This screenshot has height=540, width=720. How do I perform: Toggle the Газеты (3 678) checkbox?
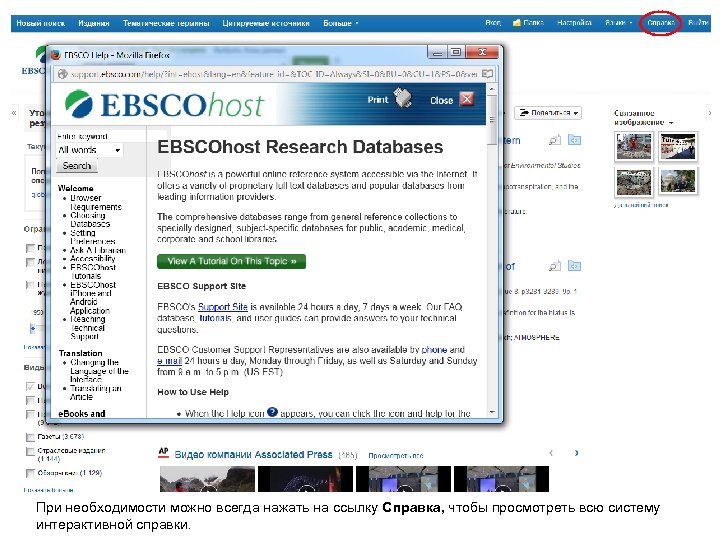(30, 437)
